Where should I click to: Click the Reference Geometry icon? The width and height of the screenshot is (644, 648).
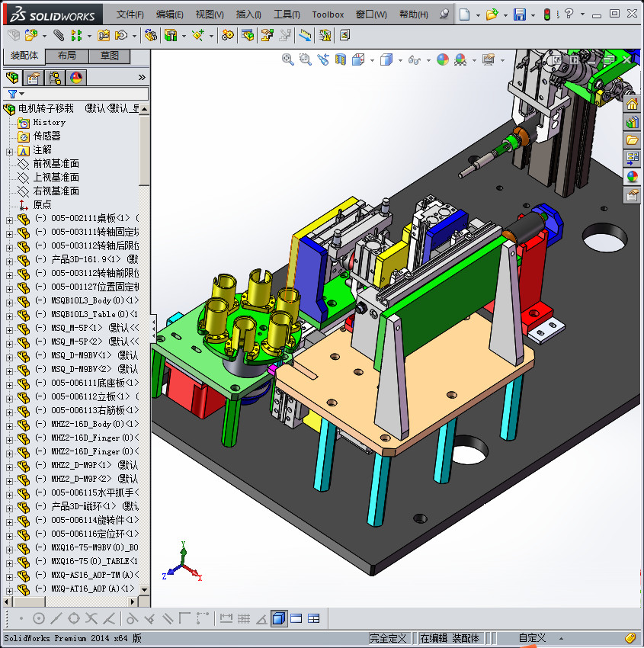[198, 36]
